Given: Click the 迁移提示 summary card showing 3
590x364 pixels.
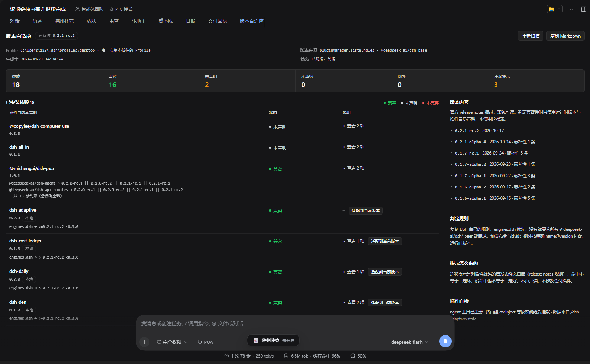Looking at the screenshot, I should coord(536,81).
